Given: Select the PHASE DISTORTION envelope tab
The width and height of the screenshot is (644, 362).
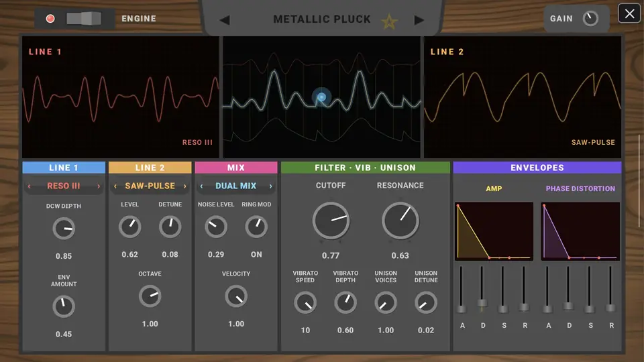Looking at the screenshot, I should (580, 189).
